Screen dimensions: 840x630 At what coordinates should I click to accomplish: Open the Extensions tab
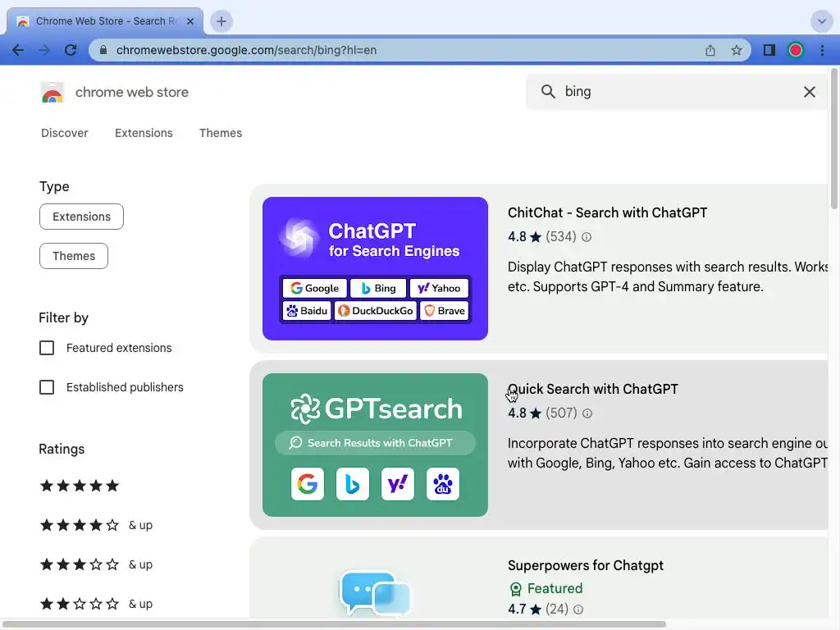[x=144, y=133]
